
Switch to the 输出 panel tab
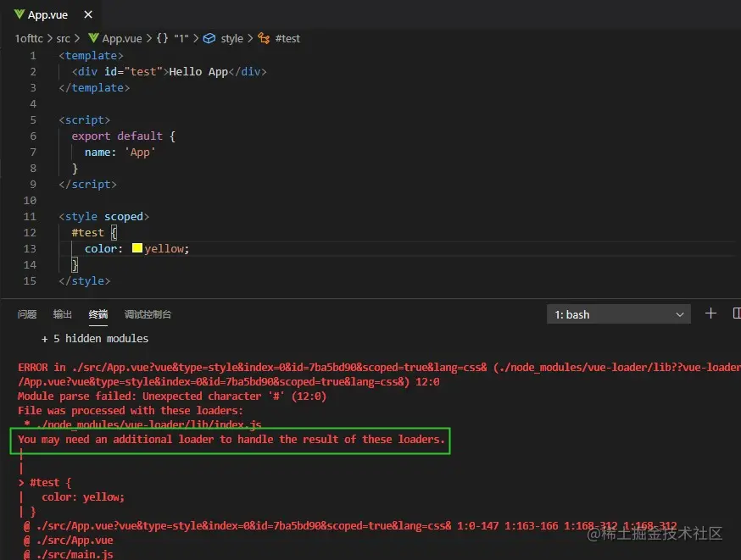[x=63, y=314]
